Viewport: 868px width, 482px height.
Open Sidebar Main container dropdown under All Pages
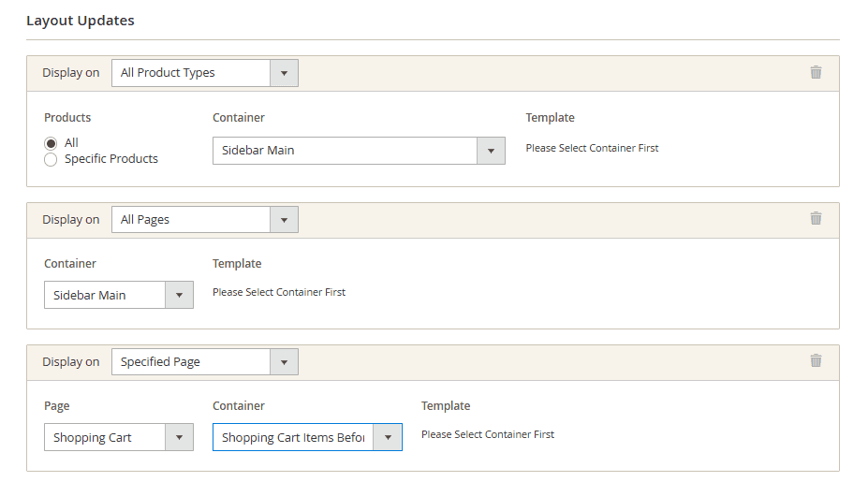pos(118,296)
